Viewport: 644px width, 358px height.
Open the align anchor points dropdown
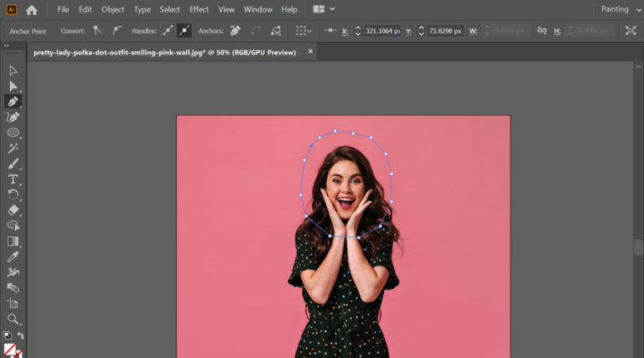coord(304,30)
